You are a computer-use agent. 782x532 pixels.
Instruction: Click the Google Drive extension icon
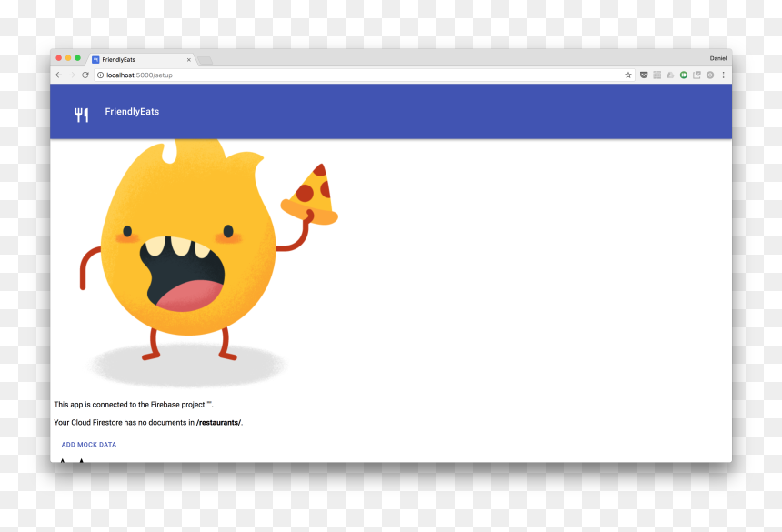[670, 75]
